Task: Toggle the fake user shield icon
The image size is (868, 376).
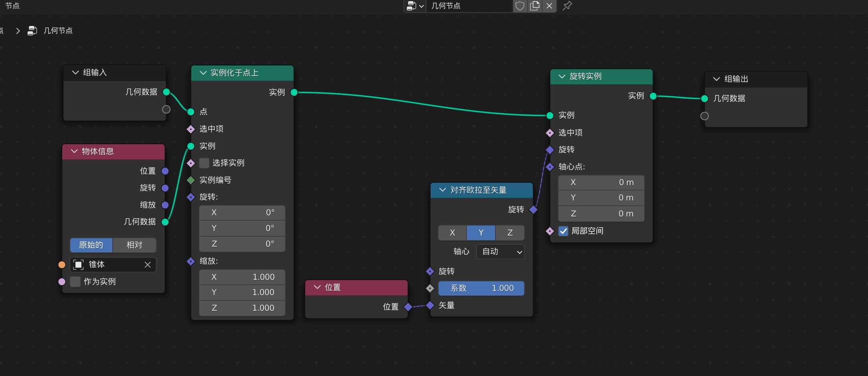Action: [520, 6]
